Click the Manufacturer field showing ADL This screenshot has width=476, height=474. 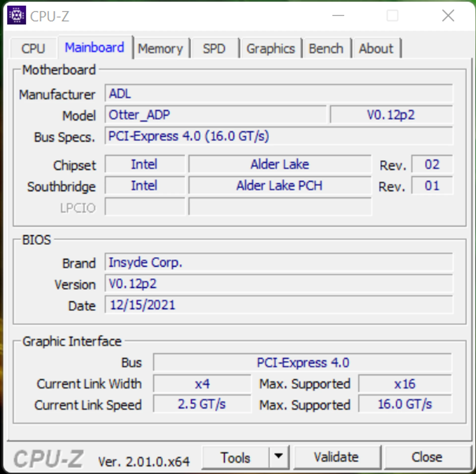pos(279,93)
